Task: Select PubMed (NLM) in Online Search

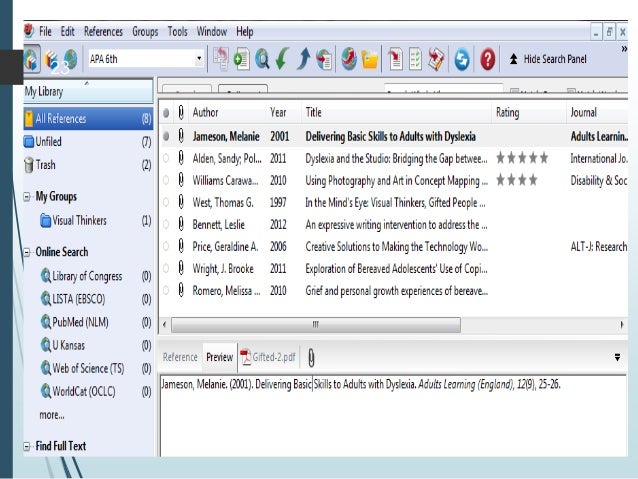Action: click(80, 321)
